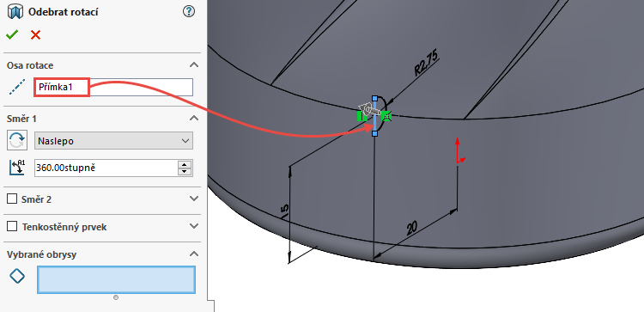The width and height of the screenshot is (644, 312).
Task: Select the R2.75 radius dimension
Action: pyautogui.click(x=426, y=63)
